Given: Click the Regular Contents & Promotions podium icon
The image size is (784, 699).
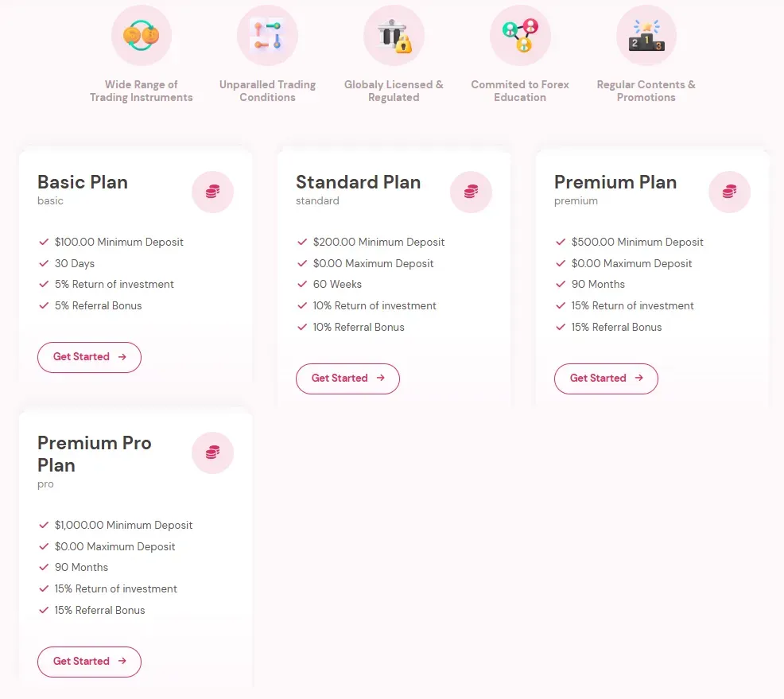Looking at the screenshot, I should (646, 36).
